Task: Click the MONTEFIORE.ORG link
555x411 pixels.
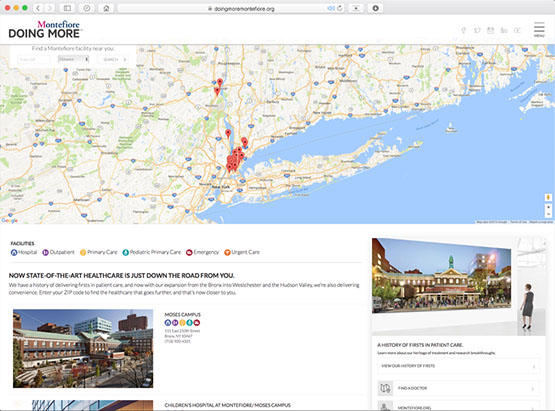Action: pos(414,408)
